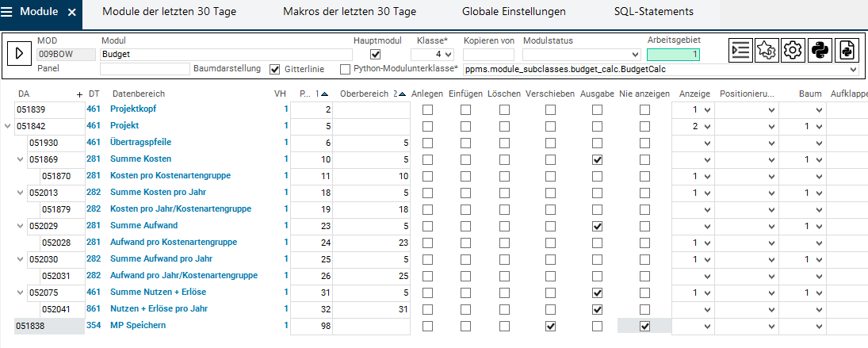Open the Globale Einstellungen tab
The width and height of the screenshot is (868, 348).
coord(514,12)
